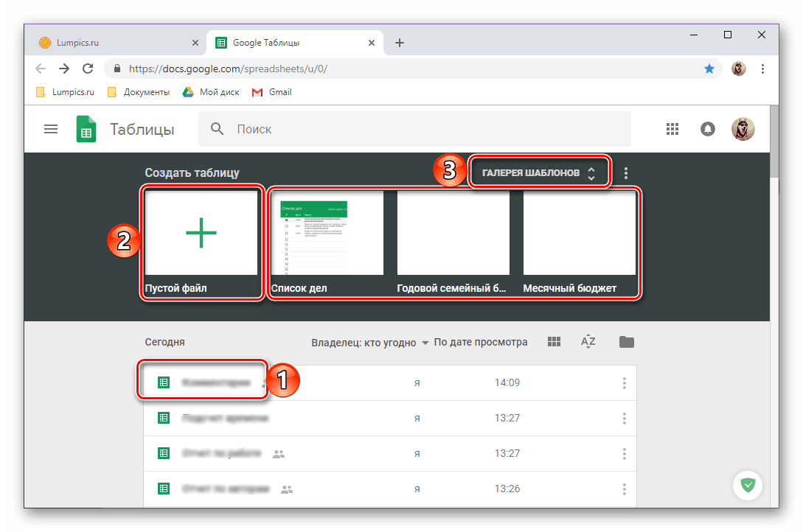Open the Годовой семейный бюджет template
The width and height of the screenshot is (803, 532).
point(453,233)
